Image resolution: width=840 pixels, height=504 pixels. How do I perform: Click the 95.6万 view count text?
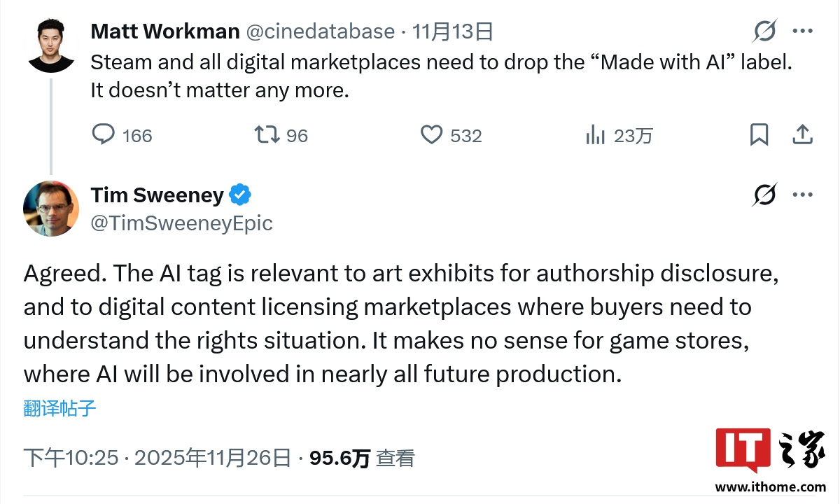point(342,458)
